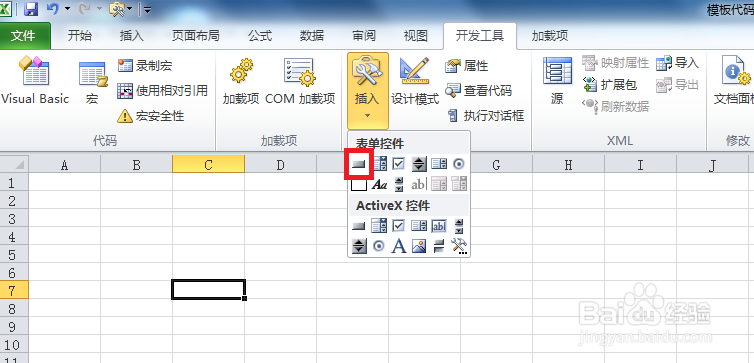This screenshot has width=754, height=363.
Task: Click 执行对话框 Run Dialog
Action: 485,115
